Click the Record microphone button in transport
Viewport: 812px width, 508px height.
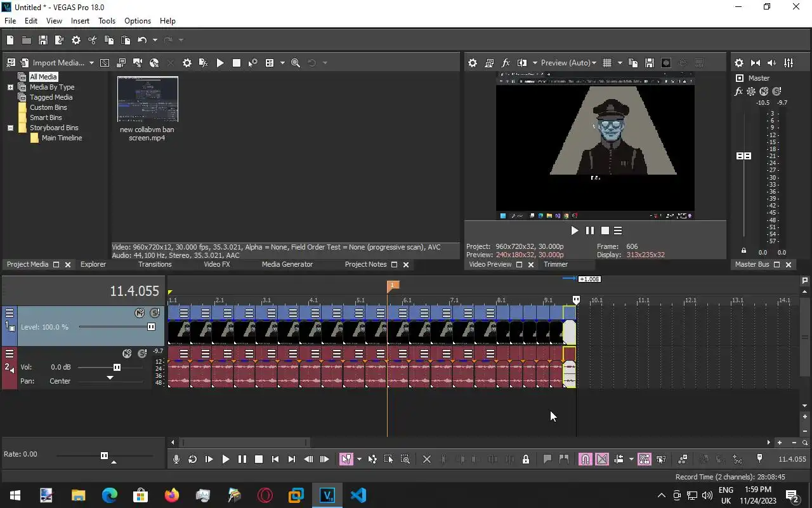coord(176,459)
